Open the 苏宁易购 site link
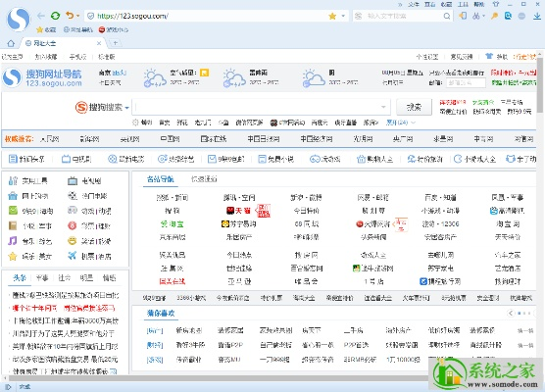The width and height of the screenshot is (545, 392). click(x=239, y=223)
